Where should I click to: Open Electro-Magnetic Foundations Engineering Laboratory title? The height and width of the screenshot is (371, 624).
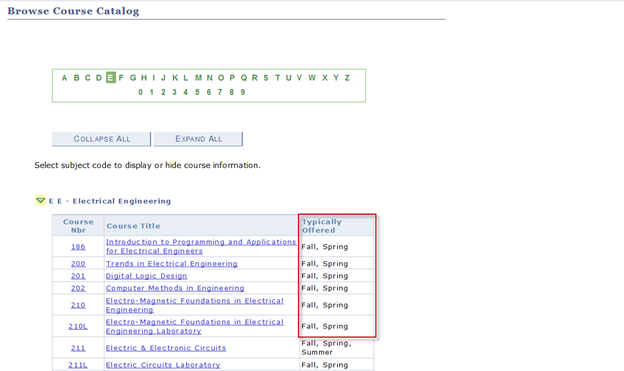(195, 326)
